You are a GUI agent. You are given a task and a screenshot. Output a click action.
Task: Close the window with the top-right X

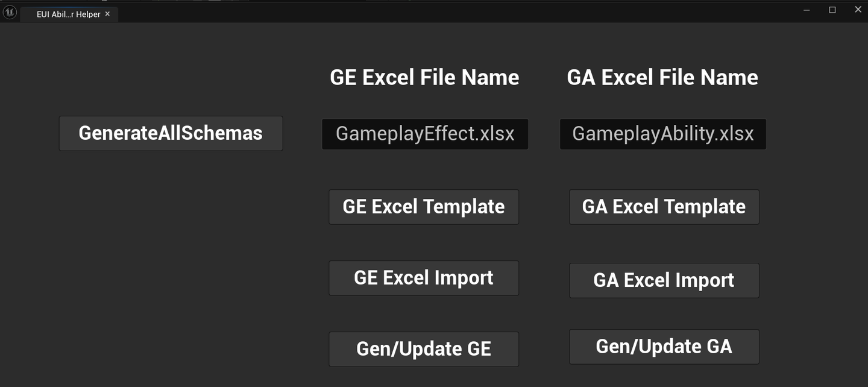pos(858,10)
